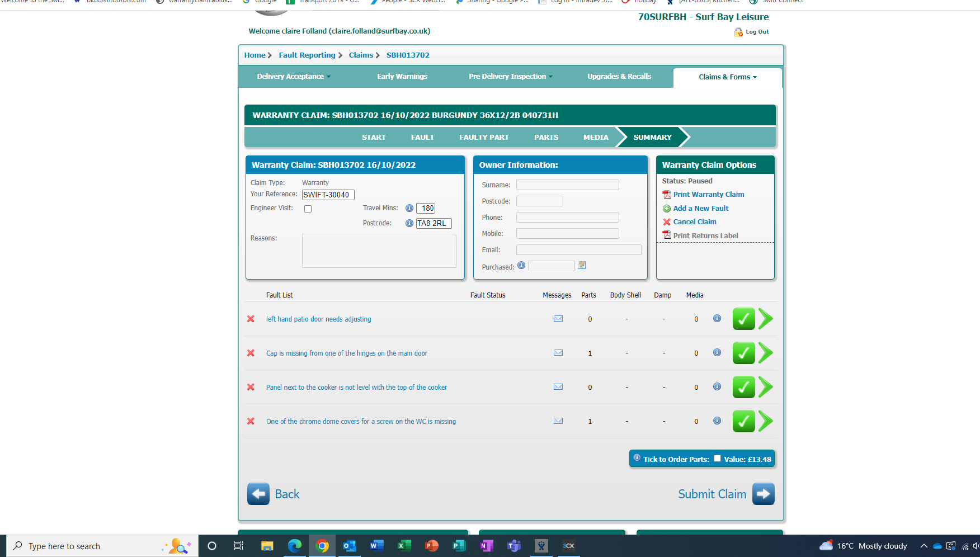Click green tick on hinge cap fault
This screenshot has width=980, height=557.
[x=744, y=353]
